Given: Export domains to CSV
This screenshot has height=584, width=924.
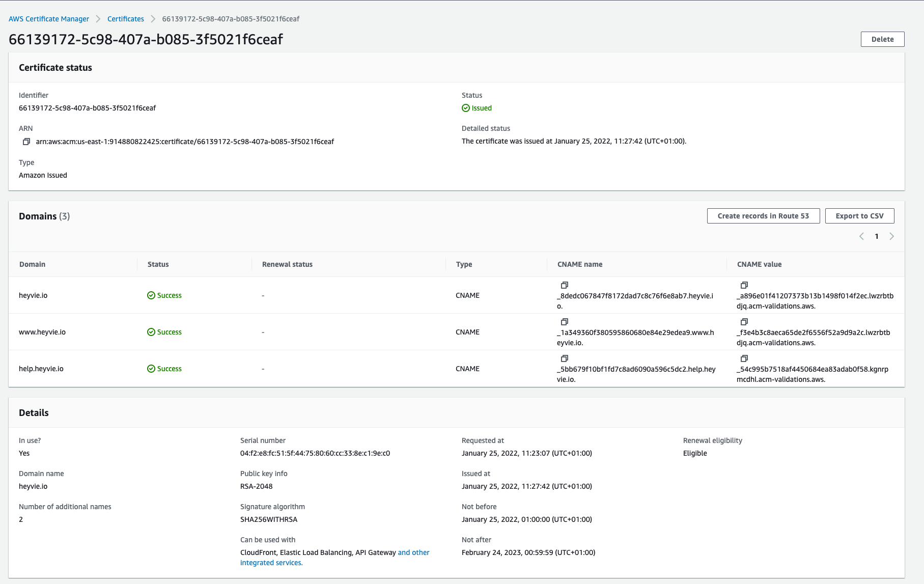Looking at the screenshot, I should click(859, 216).
